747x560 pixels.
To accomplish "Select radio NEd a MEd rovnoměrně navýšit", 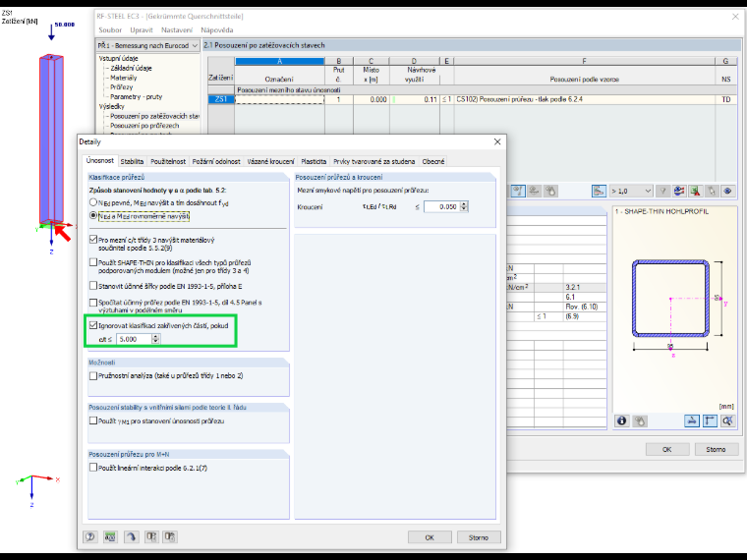I will click(x=93, y=216).
